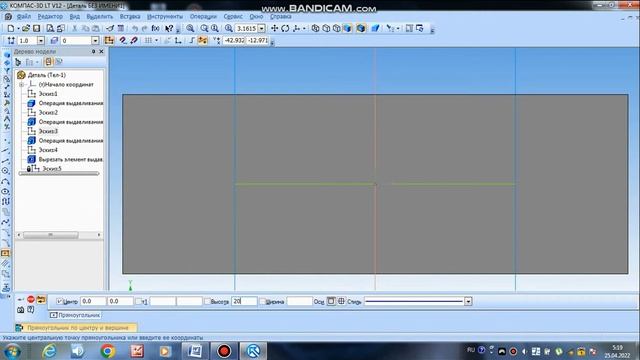
Task: Save the part with the floppy icon
Action: tap(37, 28)
